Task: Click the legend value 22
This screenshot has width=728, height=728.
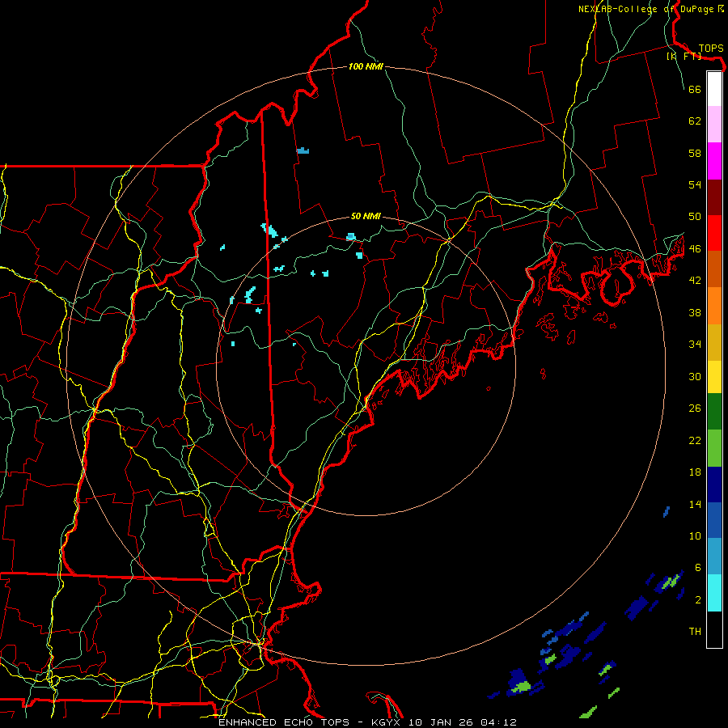Action: (x=695, y=441)
